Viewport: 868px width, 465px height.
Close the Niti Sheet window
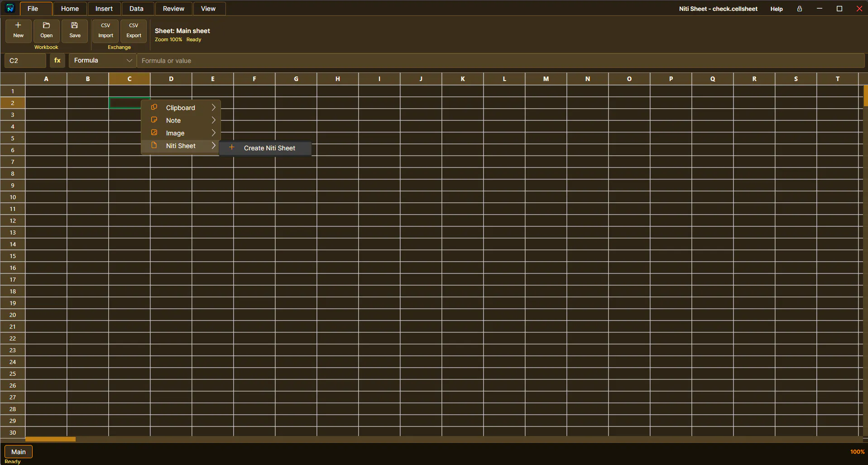coord(859,9)
